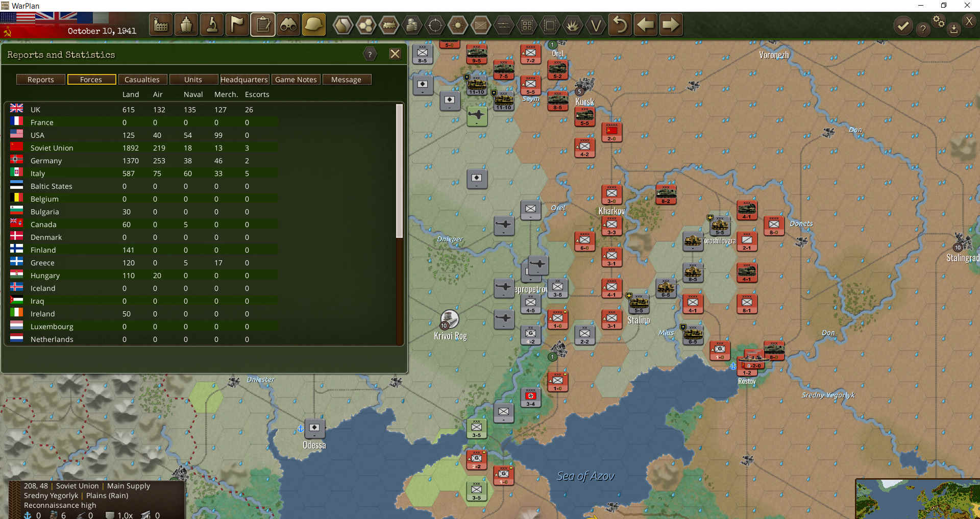Open the factory production screen
This screenshot has width=980, height=519.
(161, 24)
